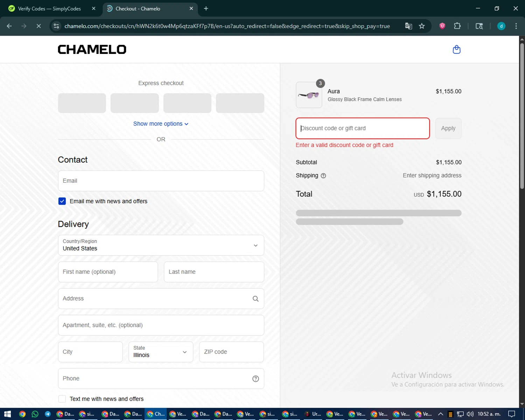
Task: Click the taskbar clock showing 10:52 a. m.
Action: coord(489,414)
